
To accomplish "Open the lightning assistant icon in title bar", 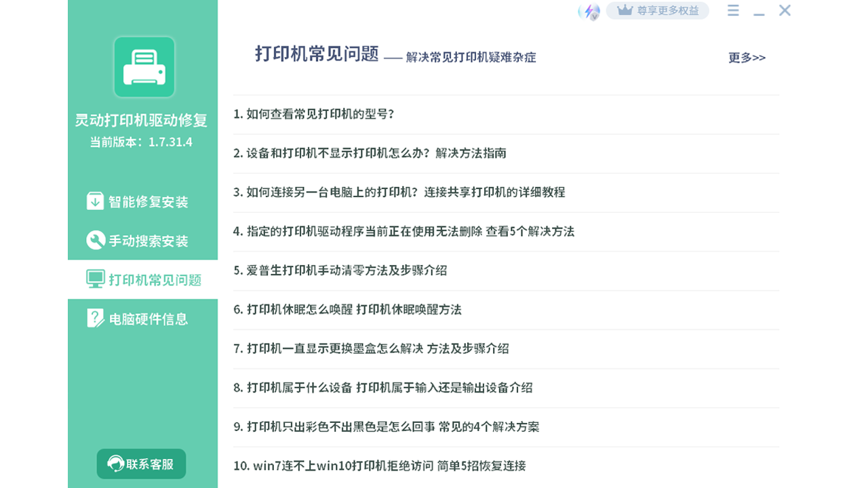I will click(x=587, y=10).
